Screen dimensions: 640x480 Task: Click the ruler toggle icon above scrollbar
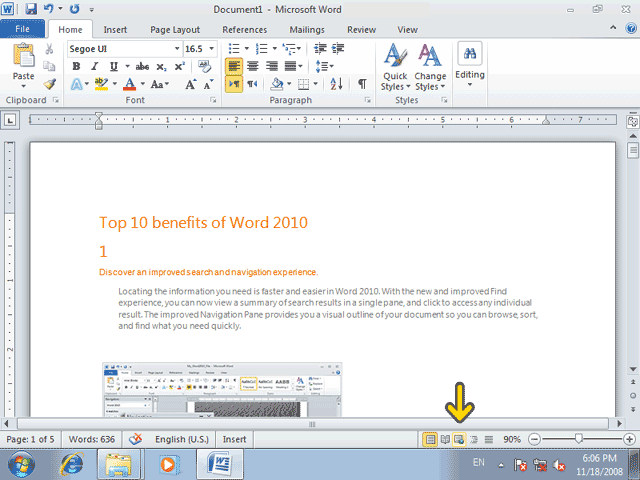pyautogui.click(x=633, y=121)
